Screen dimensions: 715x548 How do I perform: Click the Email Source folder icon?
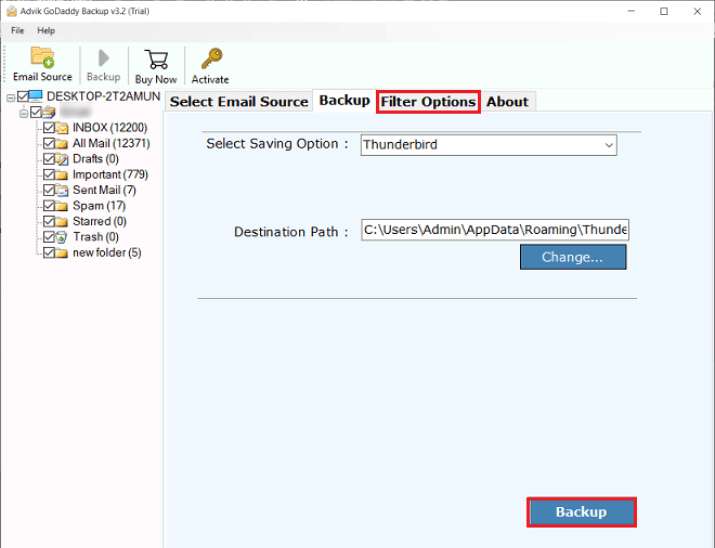42,57
